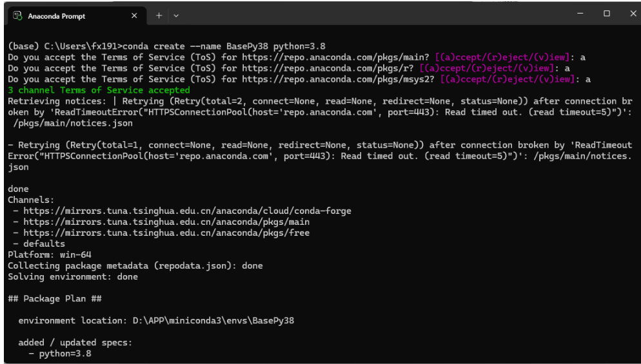Screen dimensions: 641x364
Task: Click the tsinghua anaconda/pkgs/free channel URL
Action: [x=166, y=233]
